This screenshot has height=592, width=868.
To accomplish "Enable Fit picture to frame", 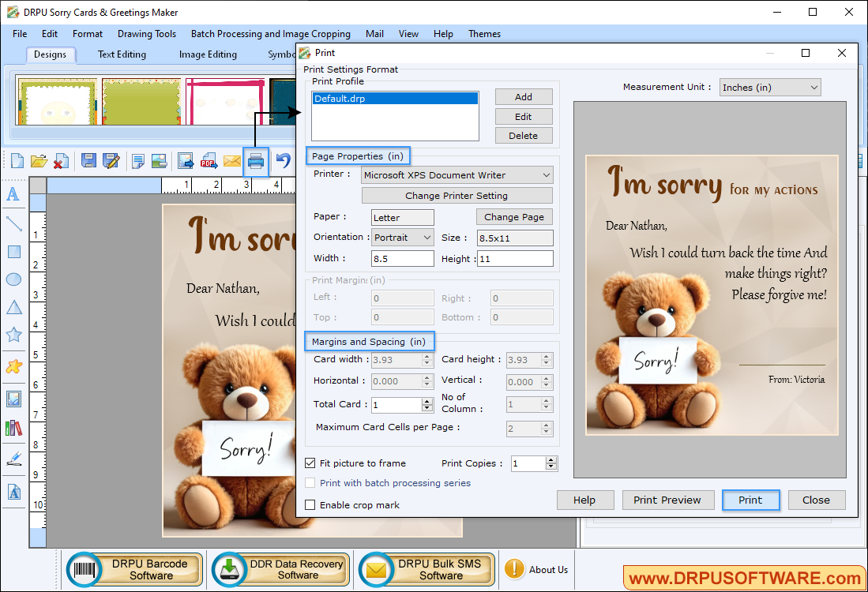I will coord(310,463).
